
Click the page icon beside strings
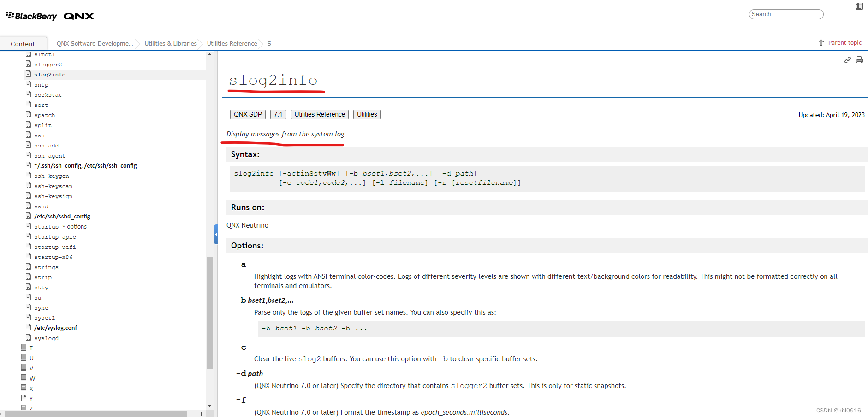click(29, 267)
